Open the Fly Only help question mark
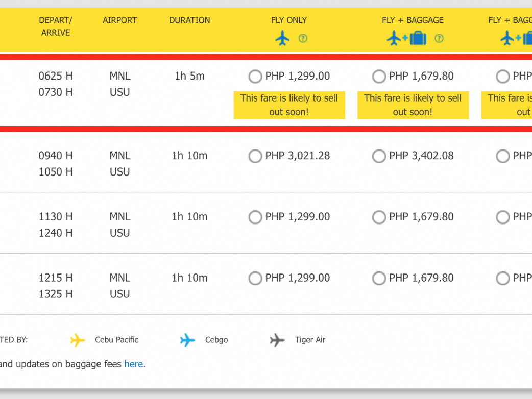 303,38
